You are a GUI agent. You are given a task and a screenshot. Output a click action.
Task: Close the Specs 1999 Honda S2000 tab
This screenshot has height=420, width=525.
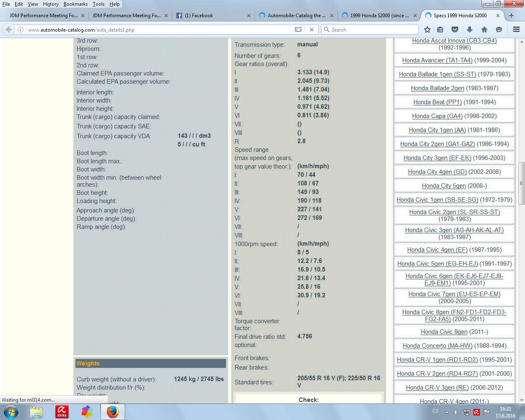tap(498, 16)
